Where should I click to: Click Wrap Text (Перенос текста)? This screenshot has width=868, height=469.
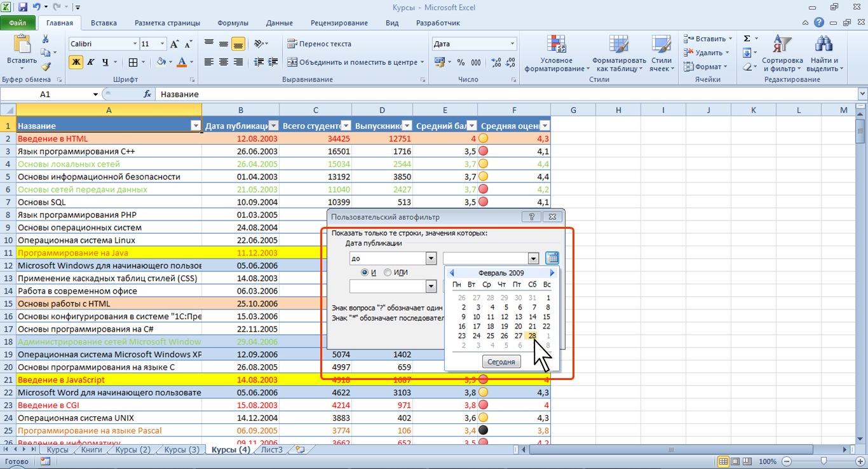319,44
